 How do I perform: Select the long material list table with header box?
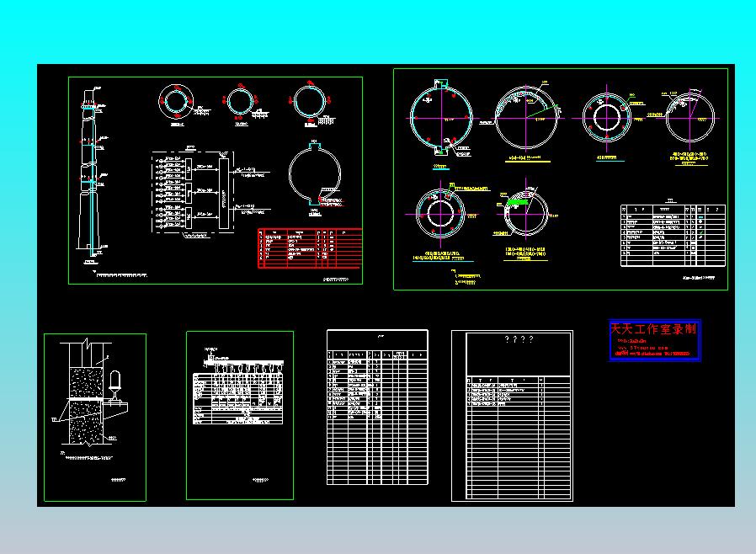tap(377, 407)
